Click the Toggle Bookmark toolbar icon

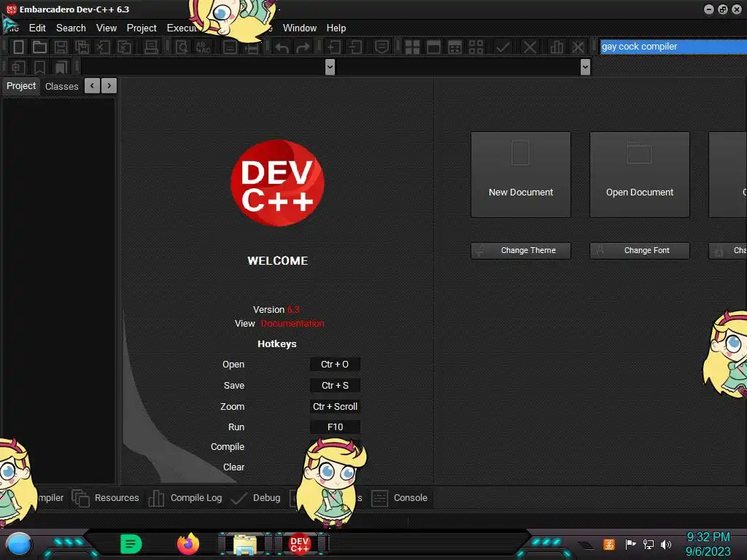click(39, 67)
